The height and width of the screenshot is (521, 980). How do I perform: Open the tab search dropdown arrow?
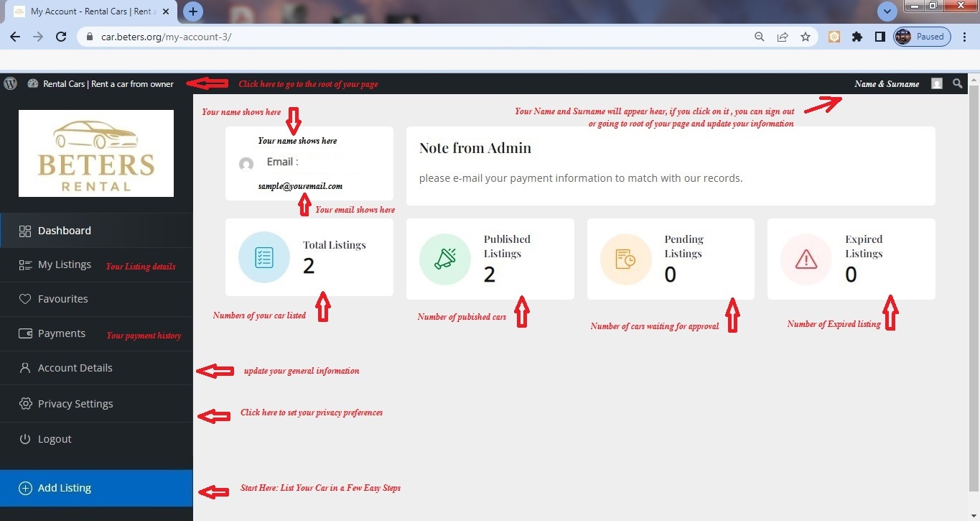pyautogui.click(x=888, y=11)
